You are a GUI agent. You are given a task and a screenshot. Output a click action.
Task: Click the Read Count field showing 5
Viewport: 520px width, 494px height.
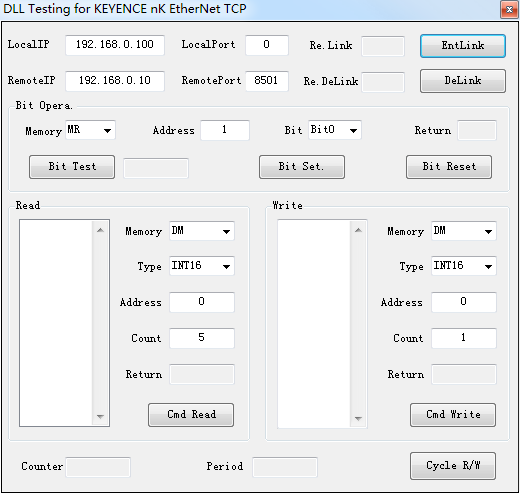coord(202,338)
